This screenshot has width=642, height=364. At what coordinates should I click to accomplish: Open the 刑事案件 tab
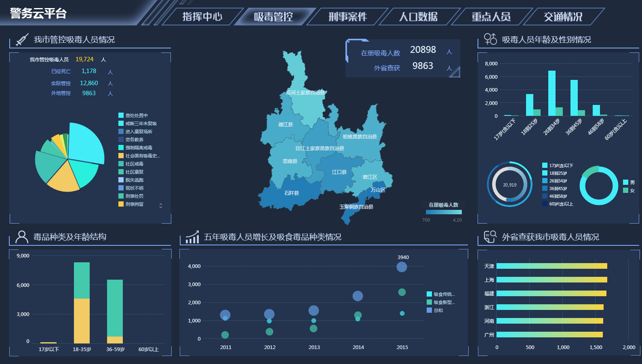[x=347, y=17]
